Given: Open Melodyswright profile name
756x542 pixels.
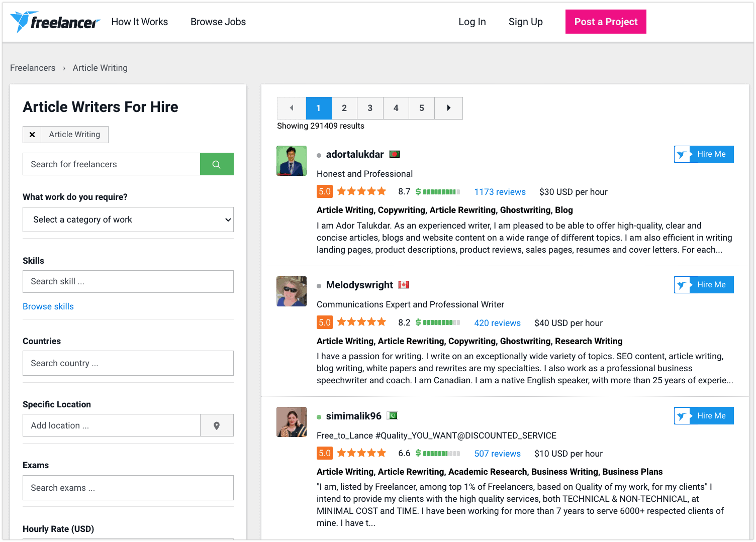Looking at the screenshot, I should point(359,285).
